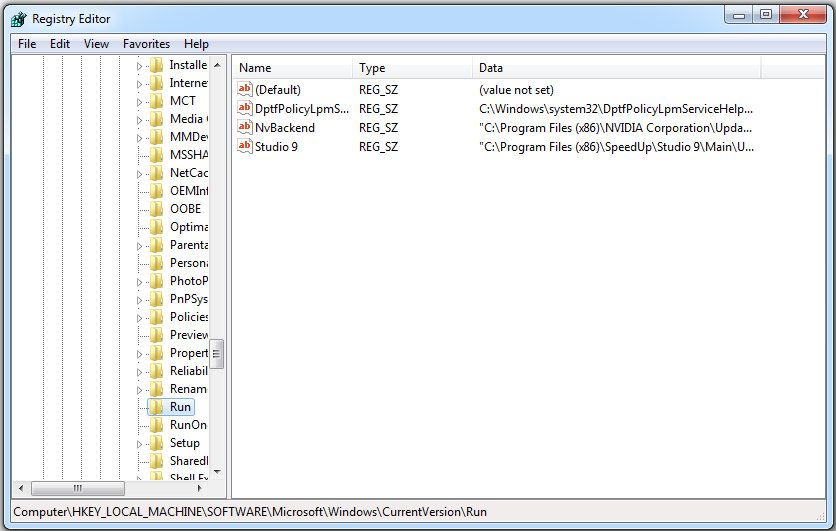Click the MMDe folder icon
This screenshot has width=836, height=531.
coord(157,137)
